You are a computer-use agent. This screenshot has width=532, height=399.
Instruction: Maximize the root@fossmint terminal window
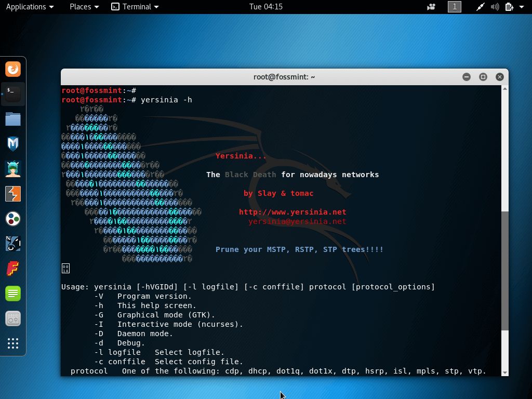[x=483, y=77]
